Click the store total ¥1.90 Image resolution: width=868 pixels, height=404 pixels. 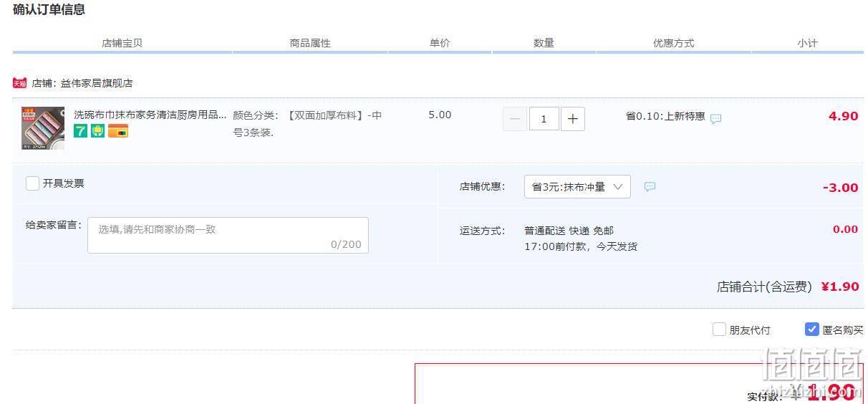tap(840, 287)
